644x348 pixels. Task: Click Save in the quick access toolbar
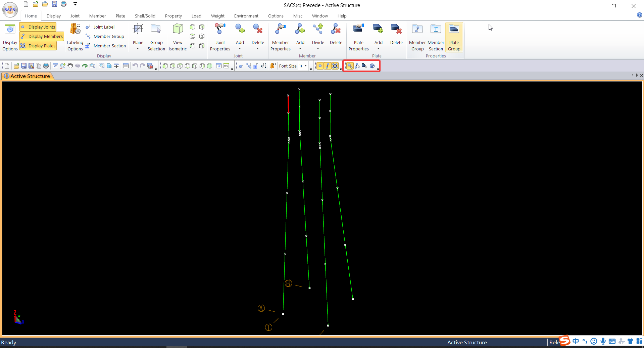[x=54, y=4]
